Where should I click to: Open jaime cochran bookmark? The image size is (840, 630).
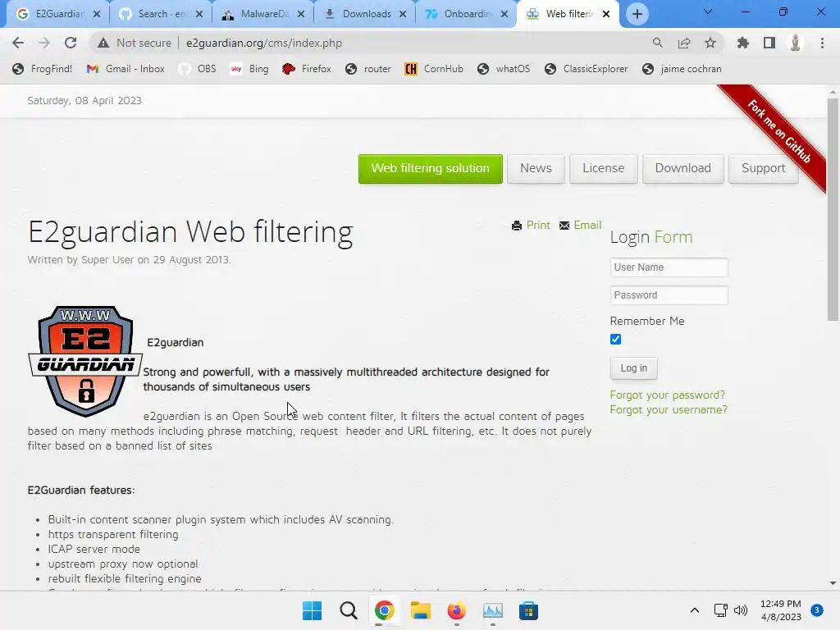click(682, 69)
